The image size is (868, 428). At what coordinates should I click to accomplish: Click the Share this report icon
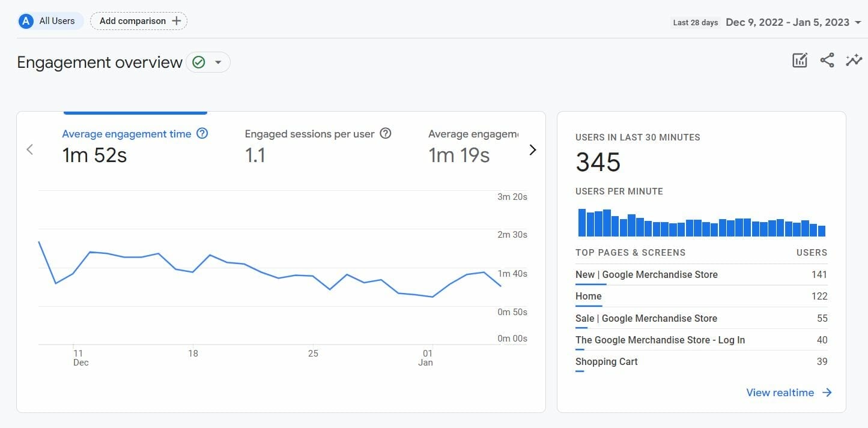[x=827, y=60]
